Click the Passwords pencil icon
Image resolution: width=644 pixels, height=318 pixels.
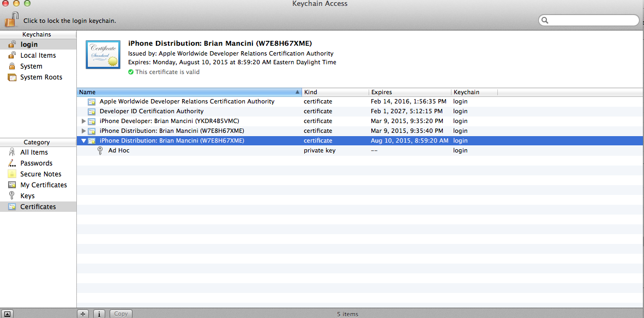pos(13,163)
